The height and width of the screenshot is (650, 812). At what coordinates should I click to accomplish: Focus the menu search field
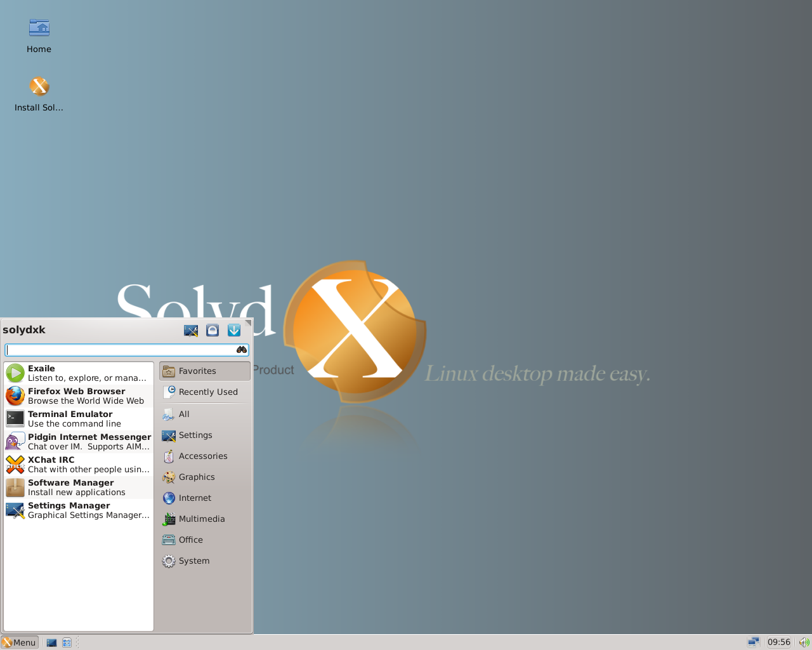[127, 350]
